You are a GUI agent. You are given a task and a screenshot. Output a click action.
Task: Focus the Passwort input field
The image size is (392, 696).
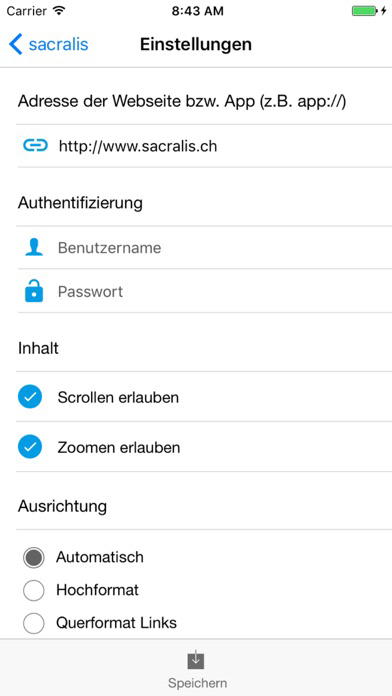point(224,291)
